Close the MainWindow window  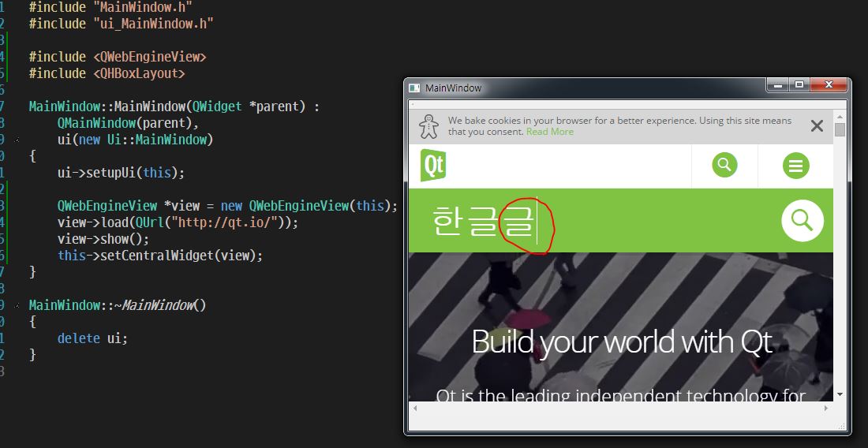click(828, 84)
